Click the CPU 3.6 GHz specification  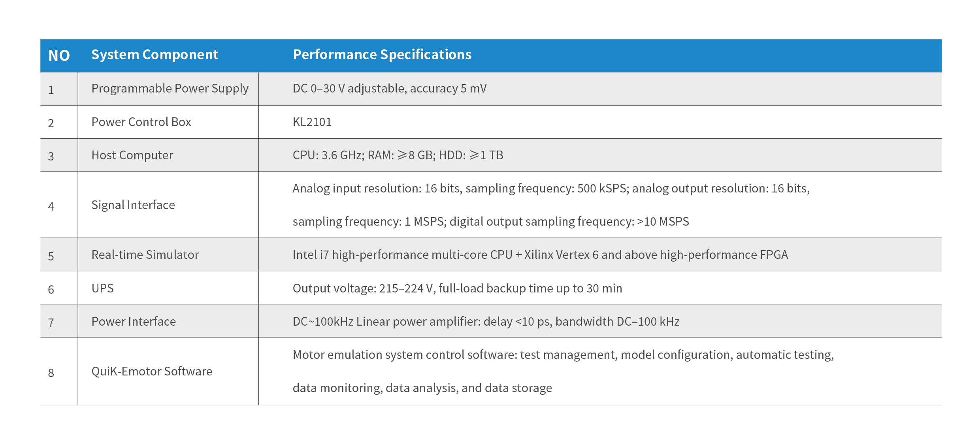coord(398,155)
